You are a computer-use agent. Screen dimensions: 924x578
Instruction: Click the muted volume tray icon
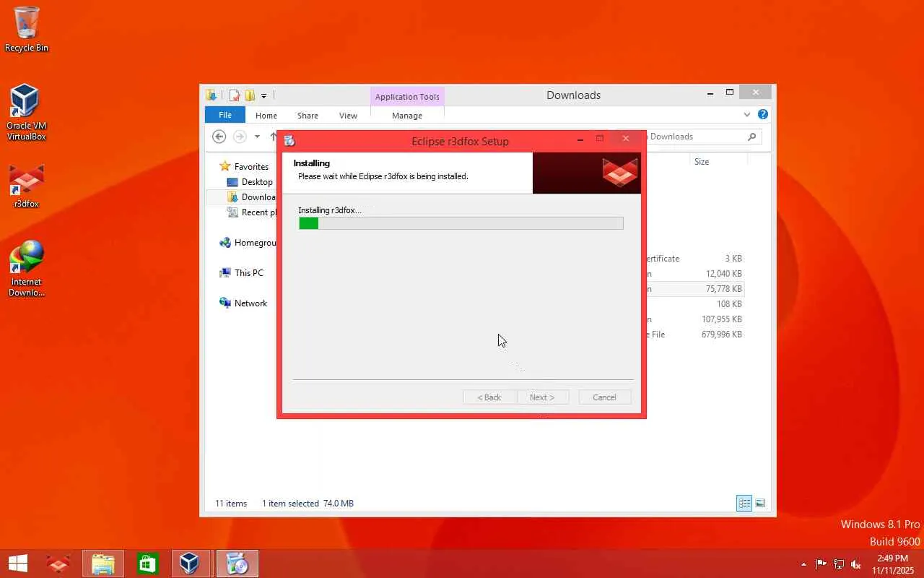point(856,564)
